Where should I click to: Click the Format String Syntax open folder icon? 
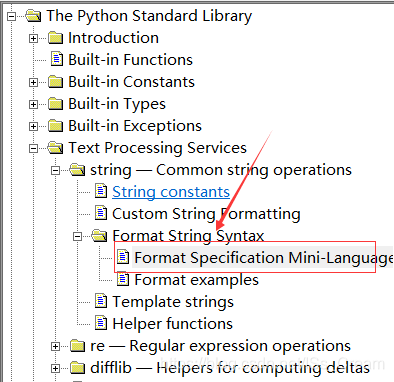coord(99,236)
